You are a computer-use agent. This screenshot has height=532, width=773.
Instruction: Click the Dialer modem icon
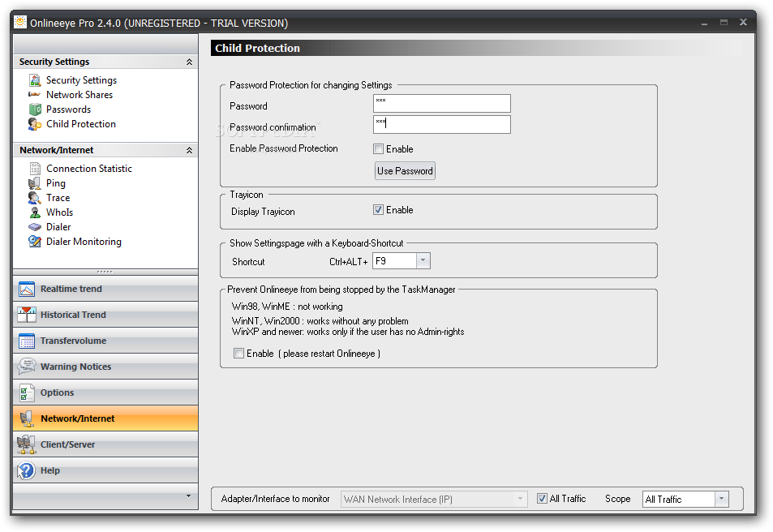pyautogui.click(x=35, y=227)
